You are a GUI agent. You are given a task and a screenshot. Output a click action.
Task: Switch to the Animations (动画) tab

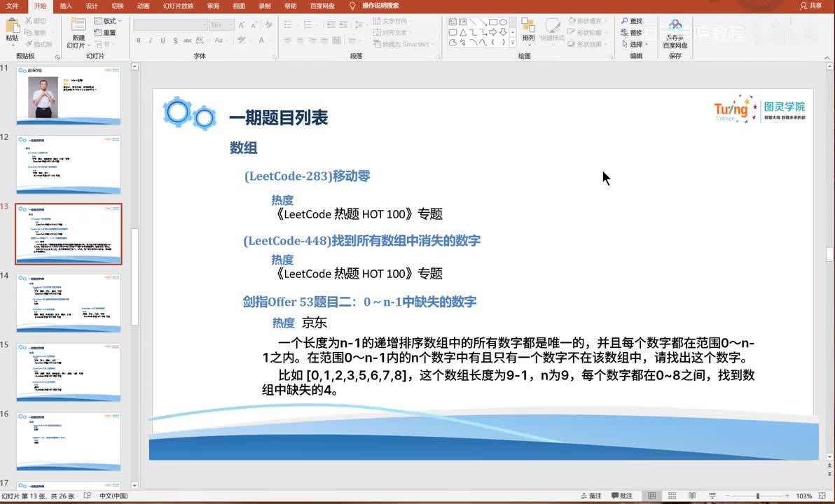(143, 6)
